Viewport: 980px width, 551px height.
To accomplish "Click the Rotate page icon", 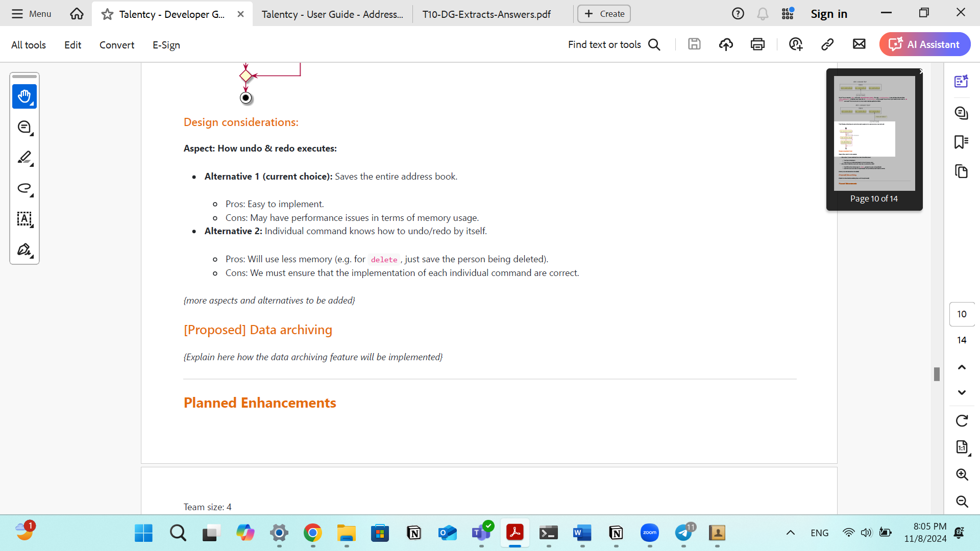I will tap(962, 420).
